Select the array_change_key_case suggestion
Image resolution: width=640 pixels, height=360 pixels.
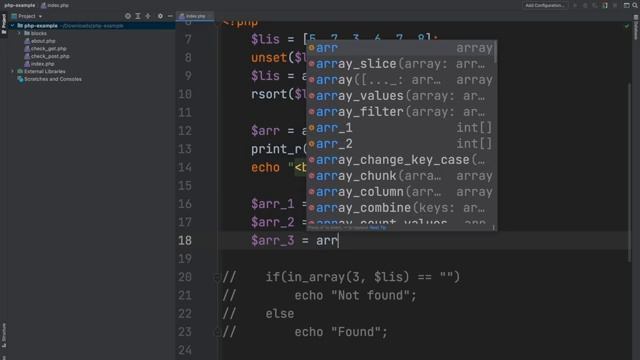[x=401, y=160]
